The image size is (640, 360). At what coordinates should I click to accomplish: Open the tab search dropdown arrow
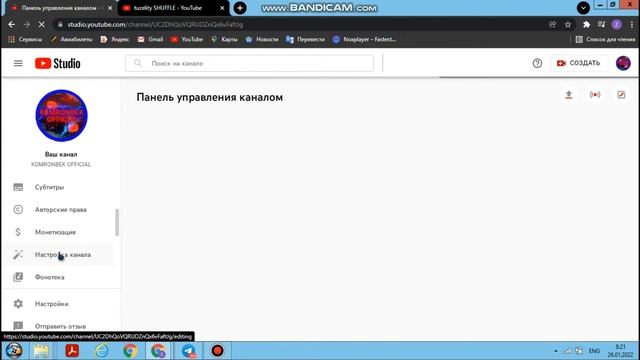tap(583, 8)
